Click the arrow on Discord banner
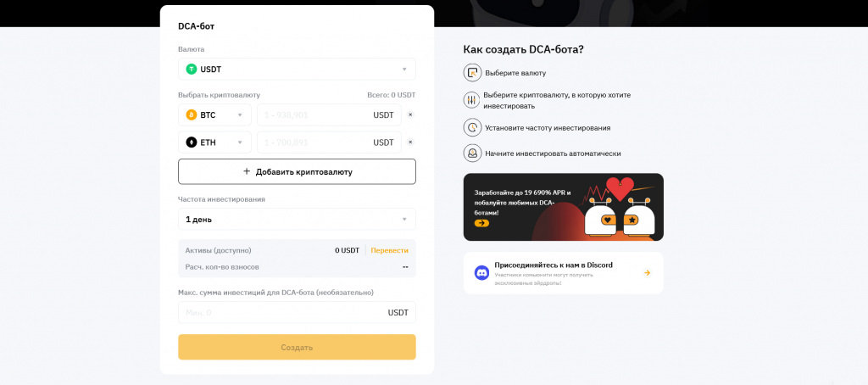Image resolution: width=868 pixels, height=385 pixels. click(x=647, y=272)
